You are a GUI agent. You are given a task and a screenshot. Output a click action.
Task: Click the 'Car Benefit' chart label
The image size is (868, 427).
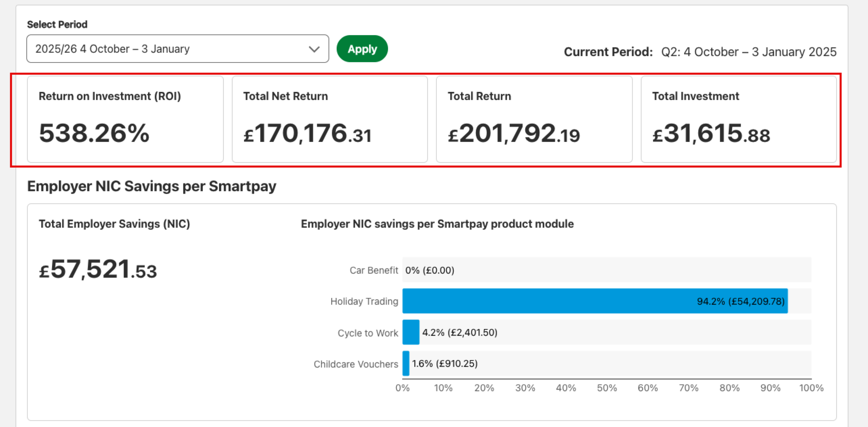(374, 270)
